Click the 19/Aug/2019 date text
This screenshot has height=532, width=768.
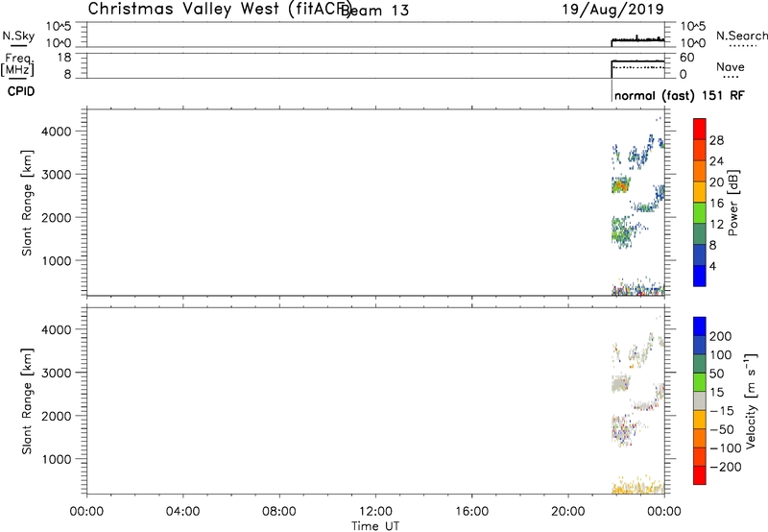612,9
